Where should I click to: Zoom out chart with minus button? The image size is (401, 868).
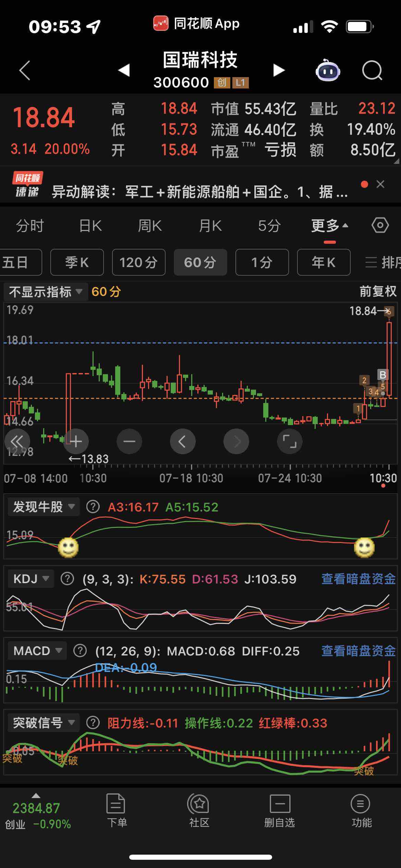tap(129, 442)
